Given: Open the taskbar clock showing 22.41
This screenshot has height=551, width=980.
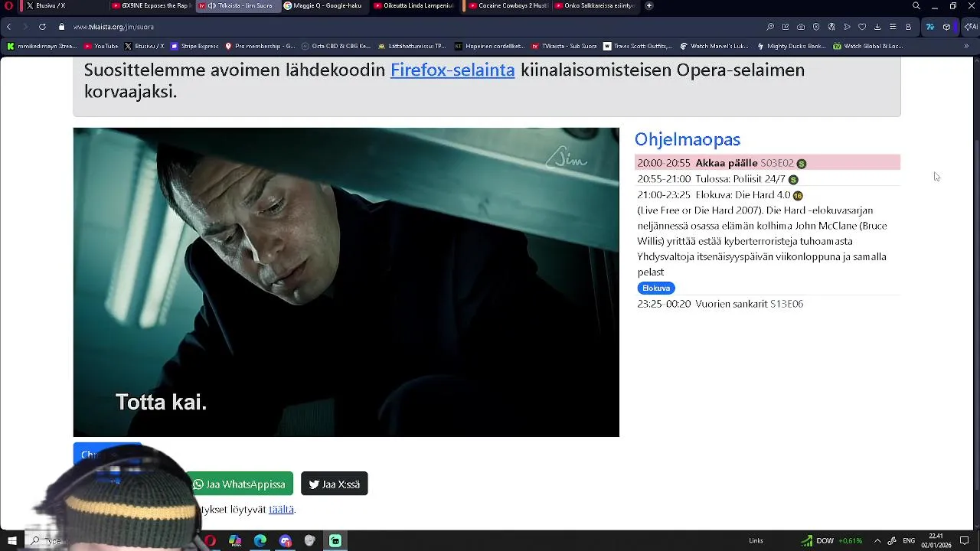Looking at the screenshot, I should point(936,540).
